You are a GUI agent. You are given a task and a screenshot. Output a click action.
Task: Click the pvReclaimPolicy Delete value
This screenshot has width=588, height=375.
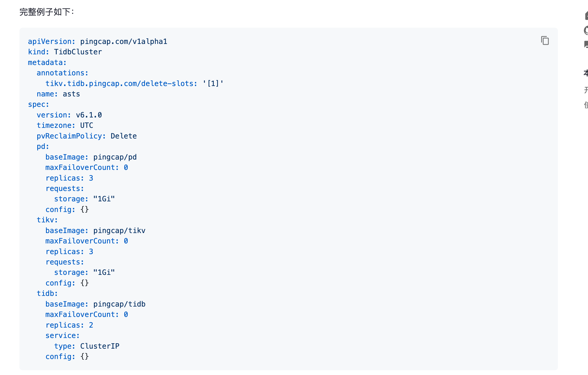click(123, 136)
